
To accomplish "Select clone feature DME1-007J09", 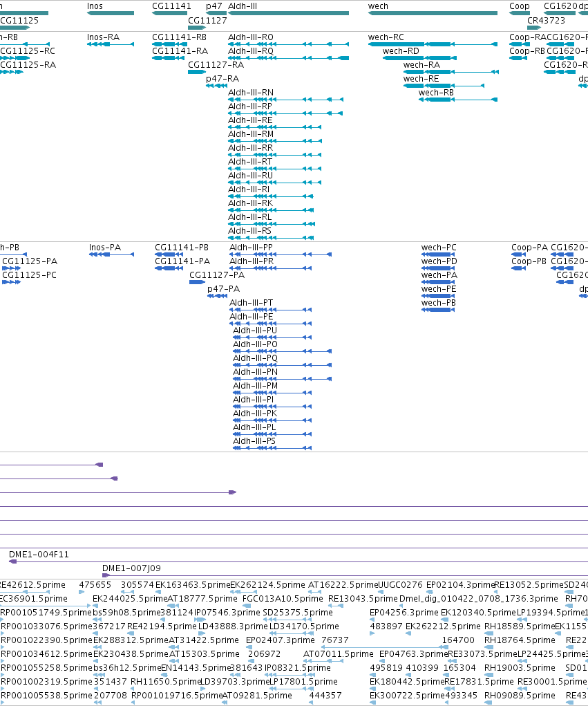I will [131, 568].
